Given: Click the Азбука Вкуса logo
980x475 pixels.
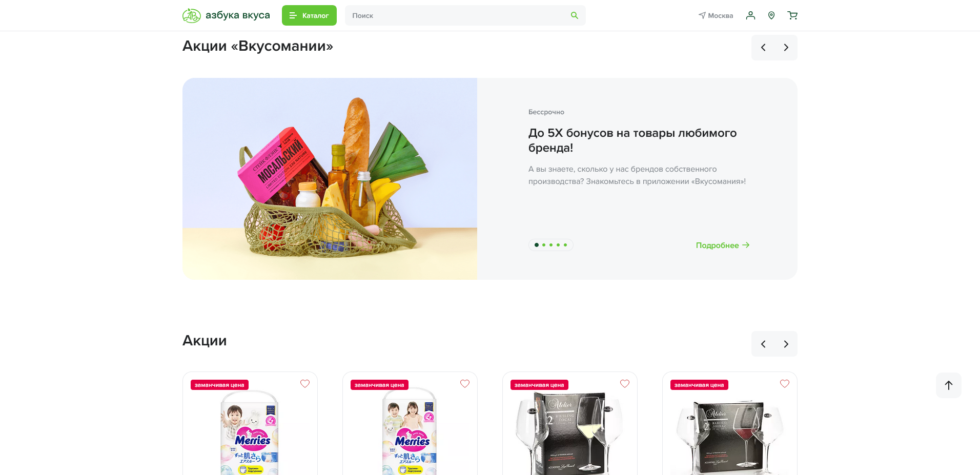Looking at the screenshot, I should (226, 15).
